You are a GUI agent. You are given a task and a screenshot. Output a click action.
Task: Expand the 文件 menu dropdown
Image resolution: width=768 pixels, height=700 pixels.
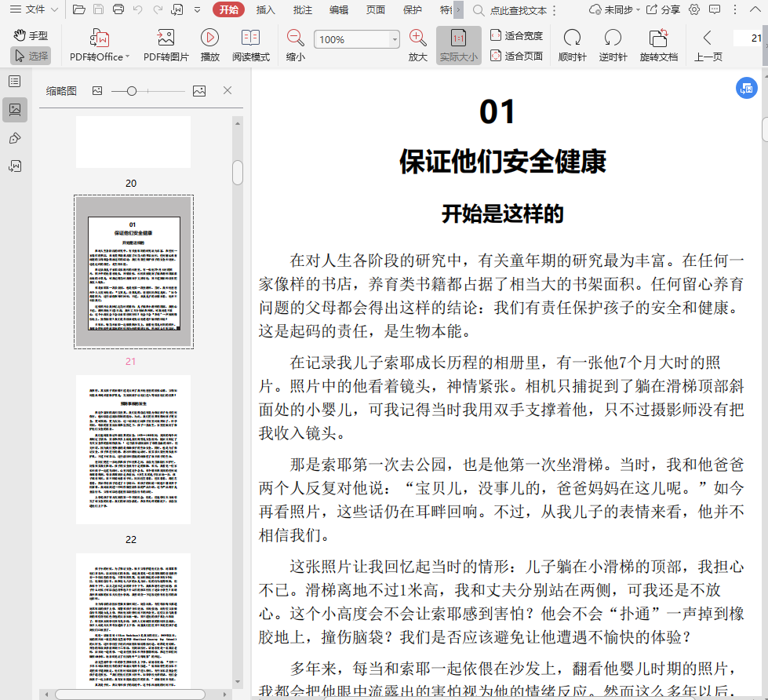pos(53,10)
